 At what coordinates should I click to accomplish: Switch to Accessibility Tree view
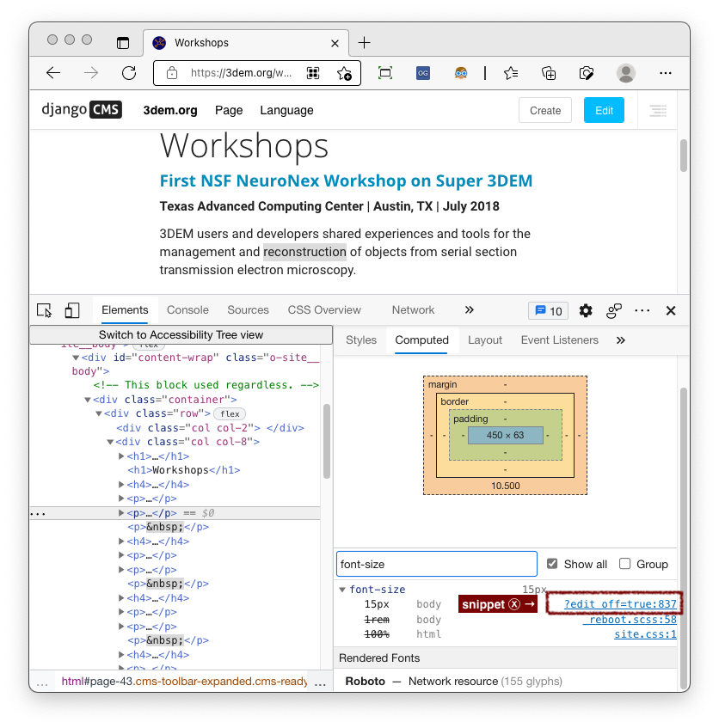tap(181, 334)
